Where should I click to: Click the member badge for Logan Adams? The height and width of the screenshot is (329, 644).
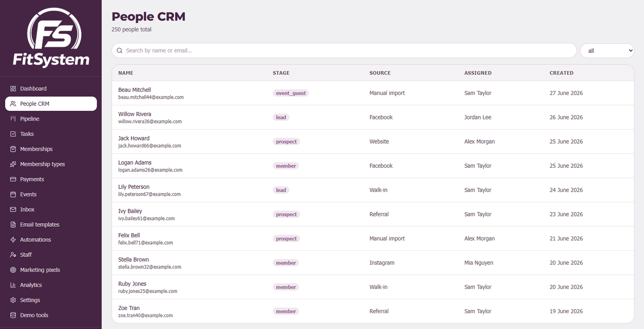pos(286,166)
